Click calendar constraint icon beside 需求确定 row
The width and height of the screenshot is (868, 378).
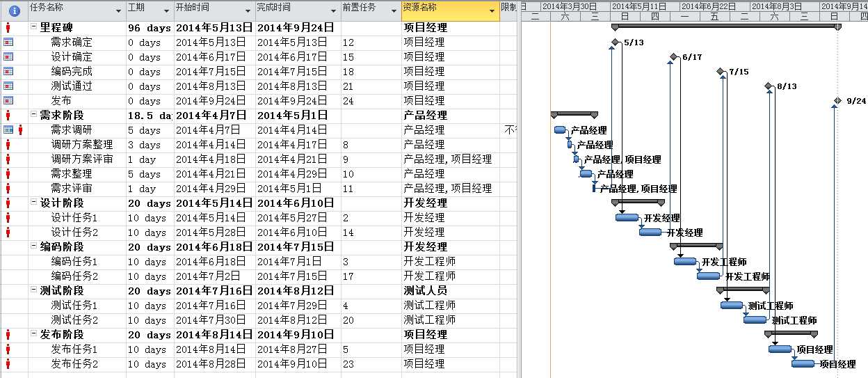8,42
